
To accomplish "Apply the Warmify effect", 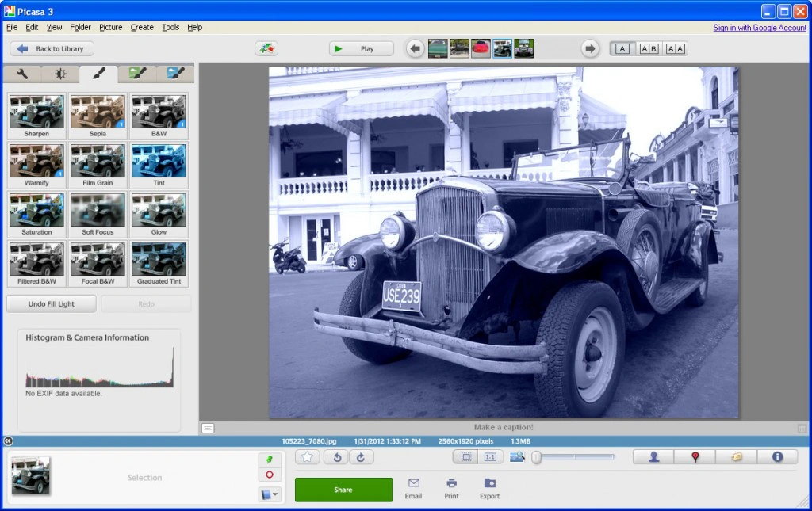I will (36, 165).
